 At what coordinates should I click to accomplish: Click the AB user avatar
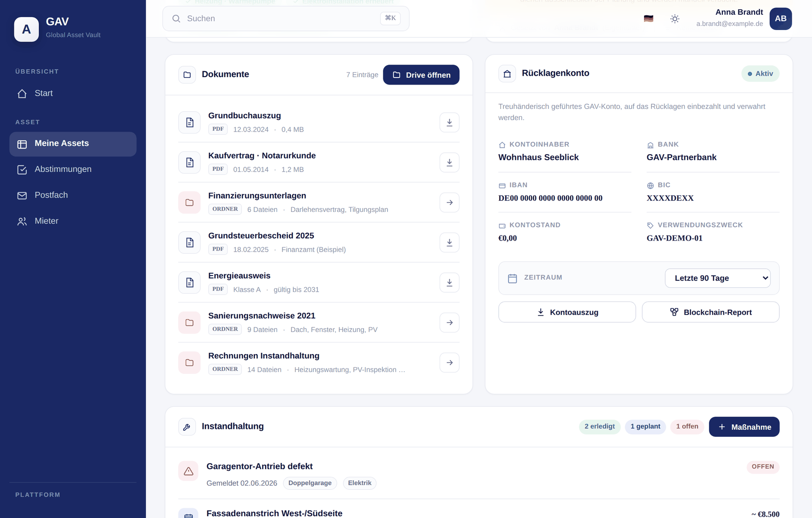(781, 19)
